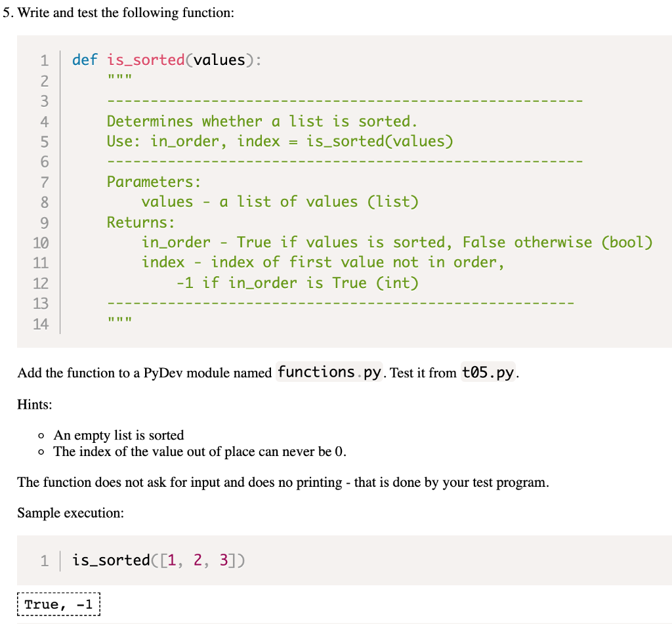Viewport: 672px width, 624px height.
Task: Click the Returns label in the docstring
Action: (x=139, y=222)
